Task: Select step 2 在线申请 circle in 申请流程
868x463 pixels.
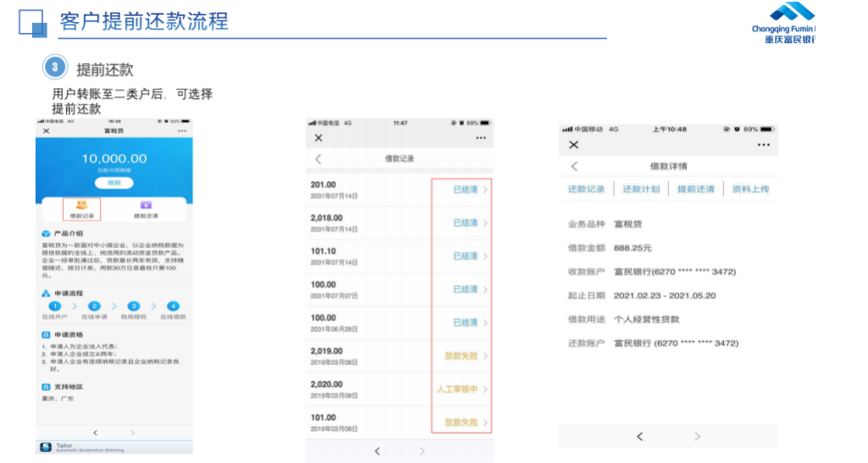Action: [x=94, y=306]
